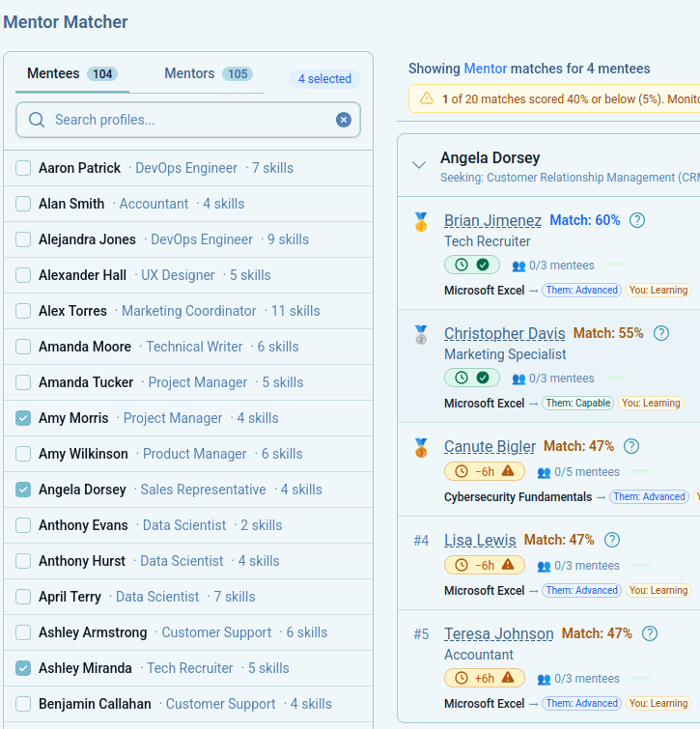Click April Terry Data Scientist row
This screenshot has height=729, width=700.
click(x=188, y=597)
